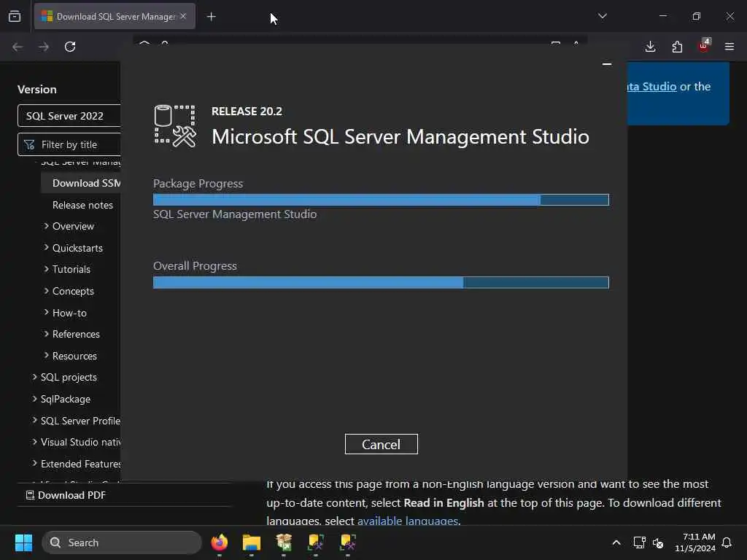Open the installer package taskbar icon
The image size is (747, 560).
click(x=284, y=542)
